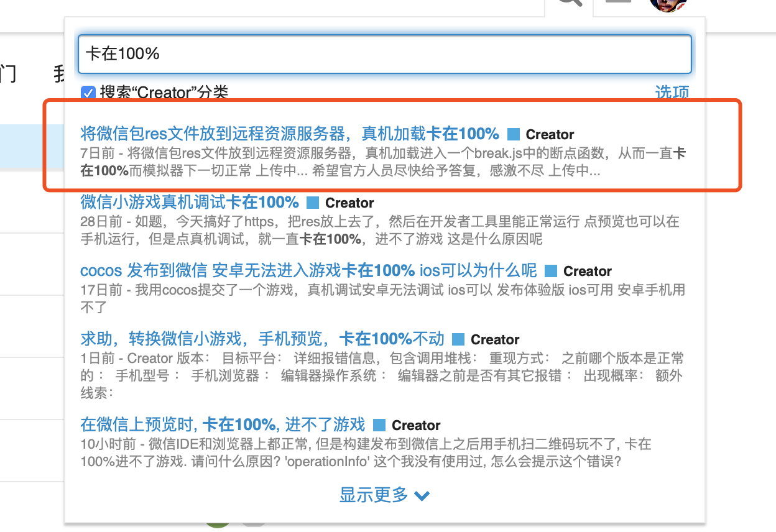776x532 pixels.
Task: Open the 选项 advanced search link
Action: tap(672, 93)
